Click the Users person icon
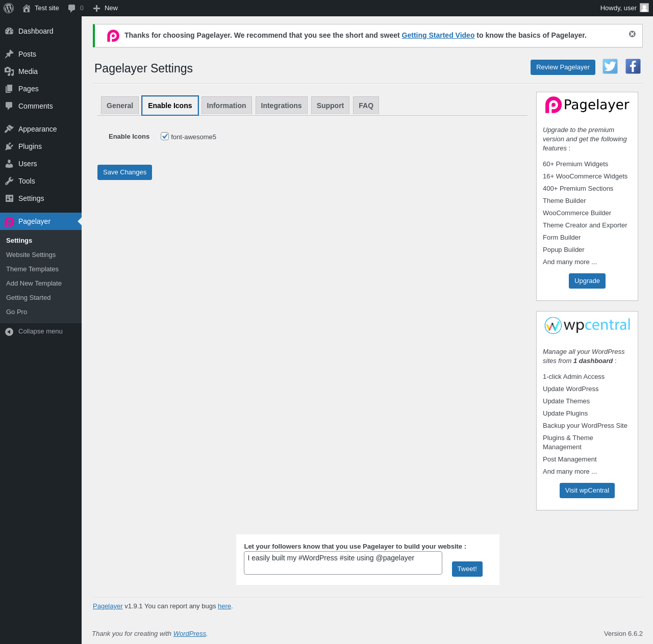The height and width of the screenshot is (644, 653). [9, 164]
